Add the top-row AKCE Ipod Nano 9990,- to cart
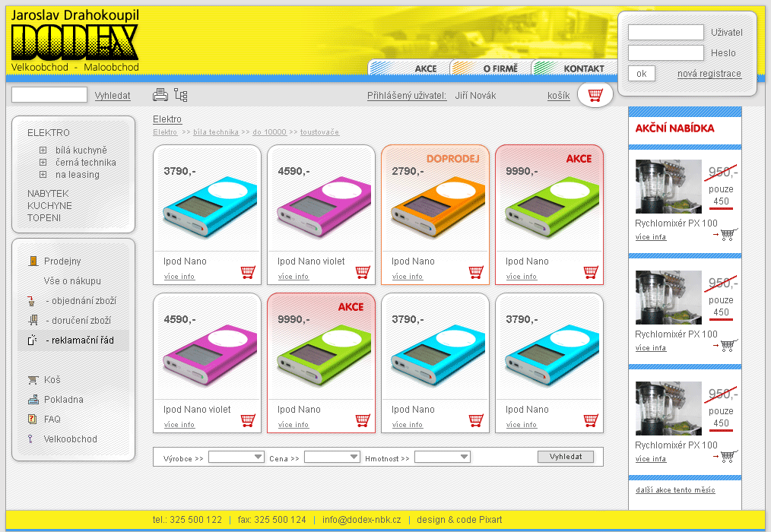 pos(591,272)
